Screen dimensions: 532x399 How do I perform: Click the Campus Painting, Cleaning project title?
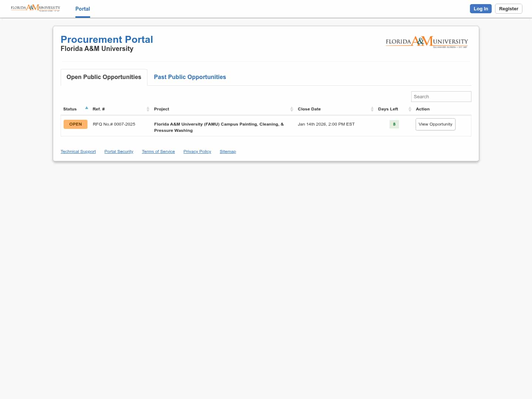tap(219, 127)
